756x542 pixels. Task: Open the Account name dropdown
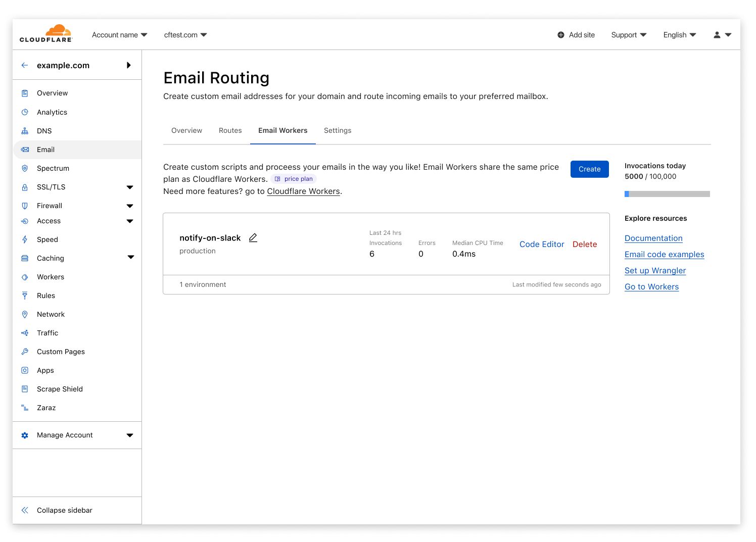click(120, 35)
